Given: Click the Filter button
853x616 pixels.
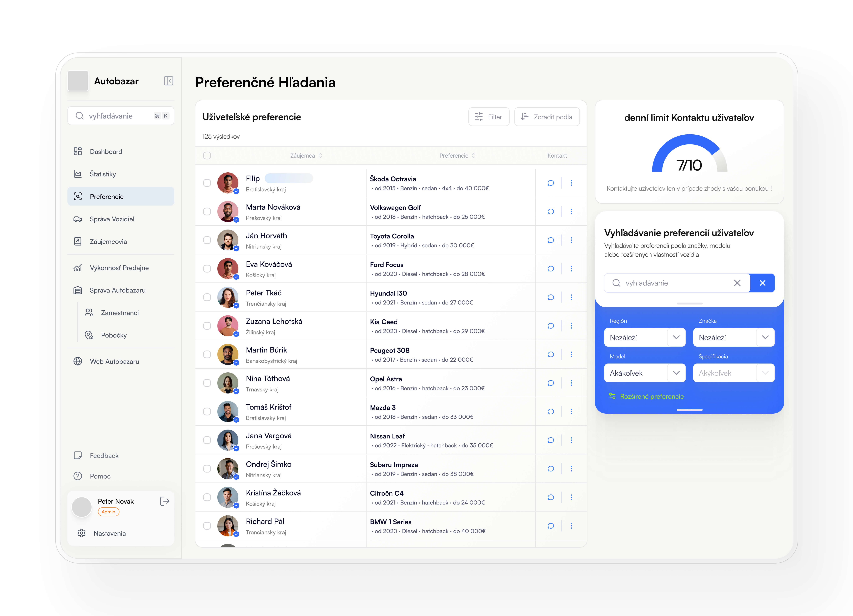Looking at the screenshot, I should click(x=489, y=117).
